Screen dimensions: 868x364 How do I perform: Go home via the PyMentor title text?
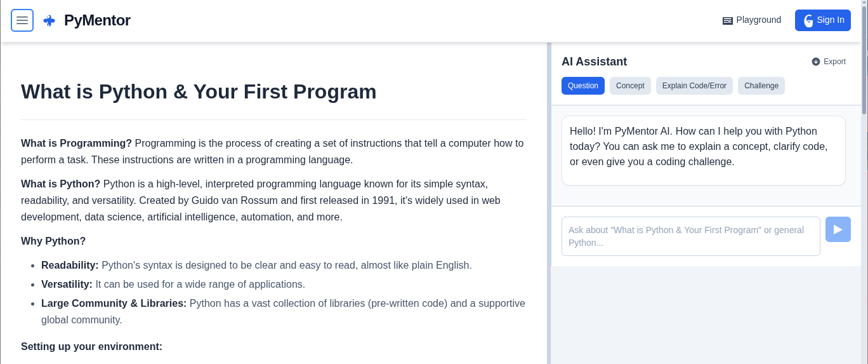pos(97,20)
